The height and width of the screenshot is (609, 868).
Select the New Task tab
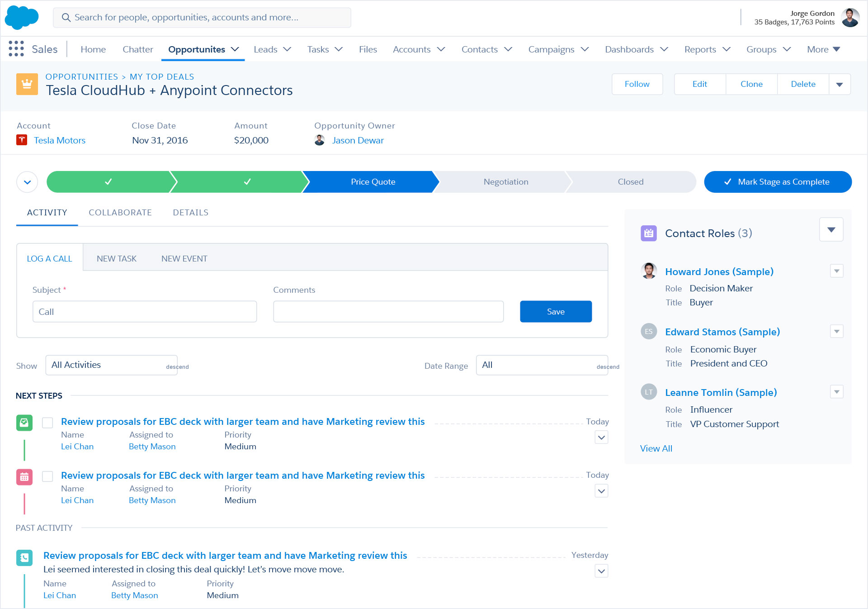pos(117,259)
